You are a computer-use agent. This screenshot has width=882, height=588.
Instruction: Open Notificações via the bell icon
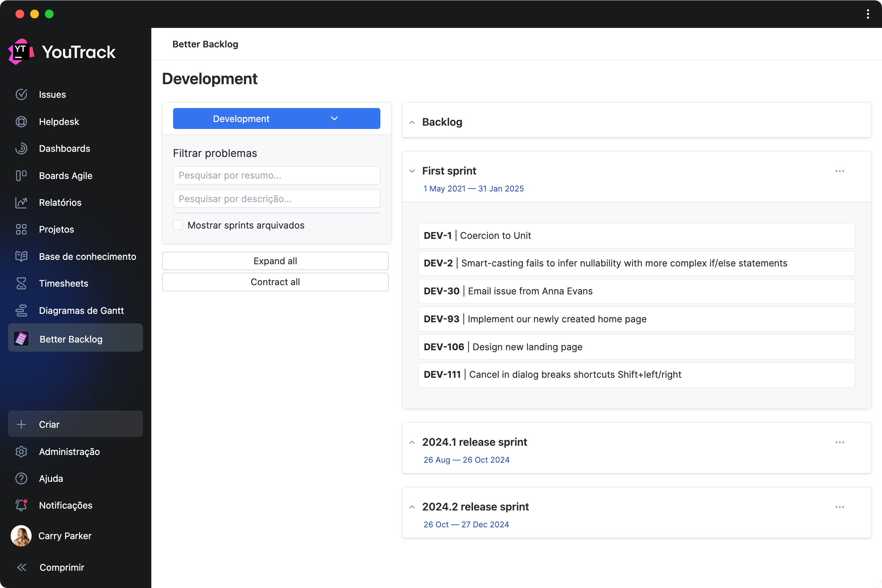(x=21, y=505)
